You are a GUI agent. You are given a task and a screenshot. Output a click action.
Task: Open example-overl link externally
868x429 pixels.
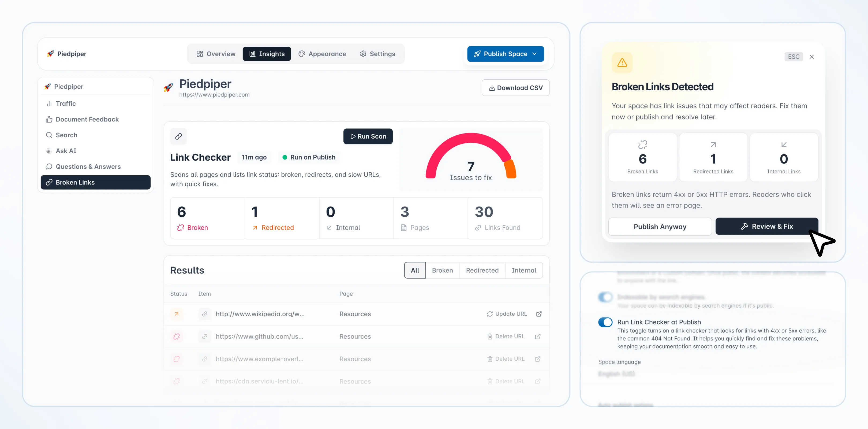[x=538, y=359]
